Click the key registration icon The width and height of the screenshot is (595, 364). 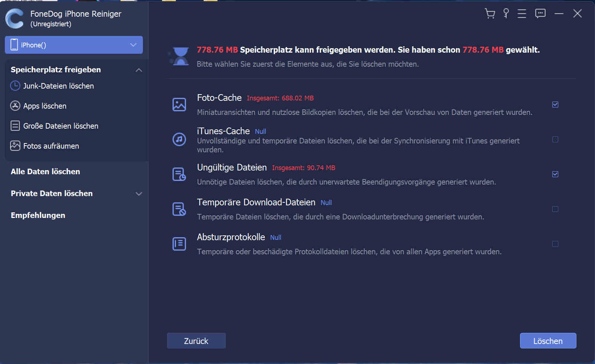pos(506,14)
